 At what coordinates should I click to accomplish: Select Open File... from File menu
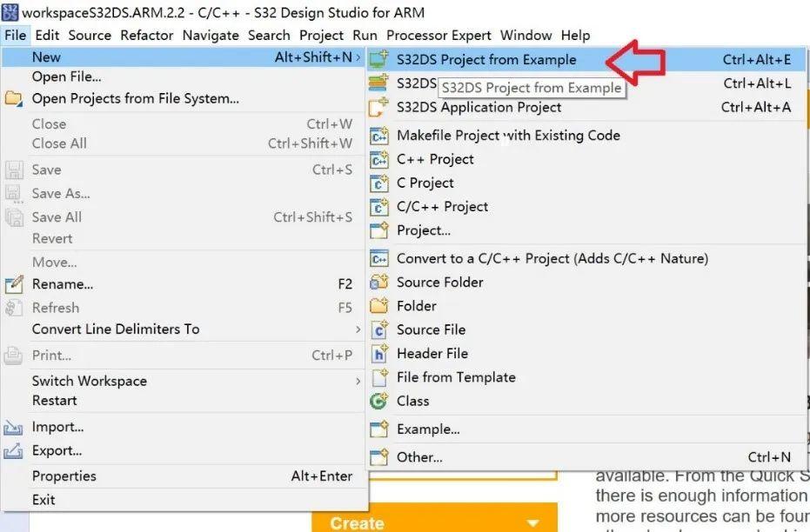pyautogui.click(x=67, y=77)
